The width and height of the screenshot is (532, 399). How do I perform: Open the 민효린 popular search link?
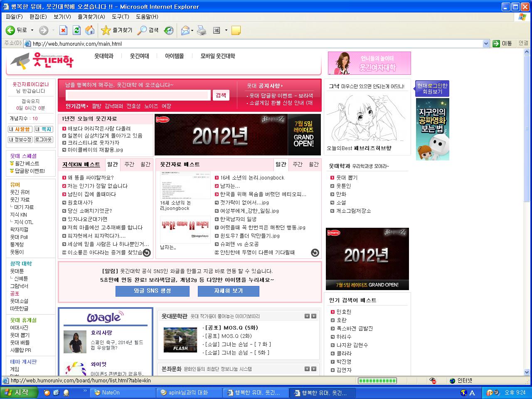click(344, 312)
